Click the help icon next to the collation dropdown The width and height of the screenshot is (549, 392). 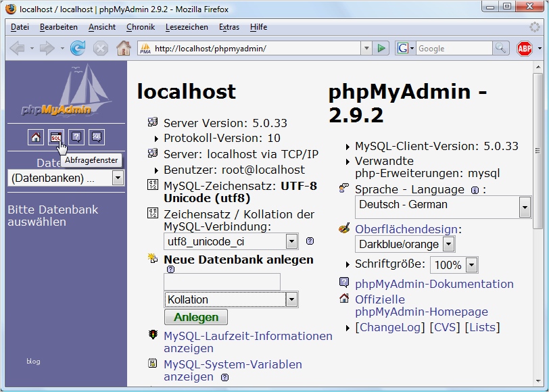tap(310, 241)
